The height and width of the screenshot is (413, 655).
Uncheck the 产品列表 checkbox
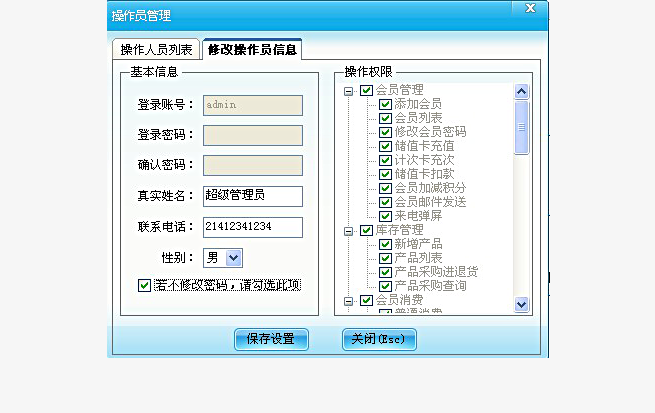[385, 258]
